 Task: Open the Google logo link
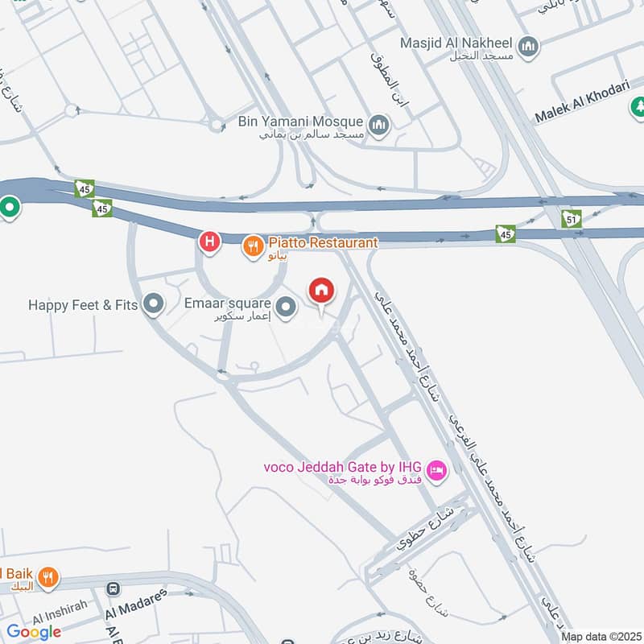point(34,632)
